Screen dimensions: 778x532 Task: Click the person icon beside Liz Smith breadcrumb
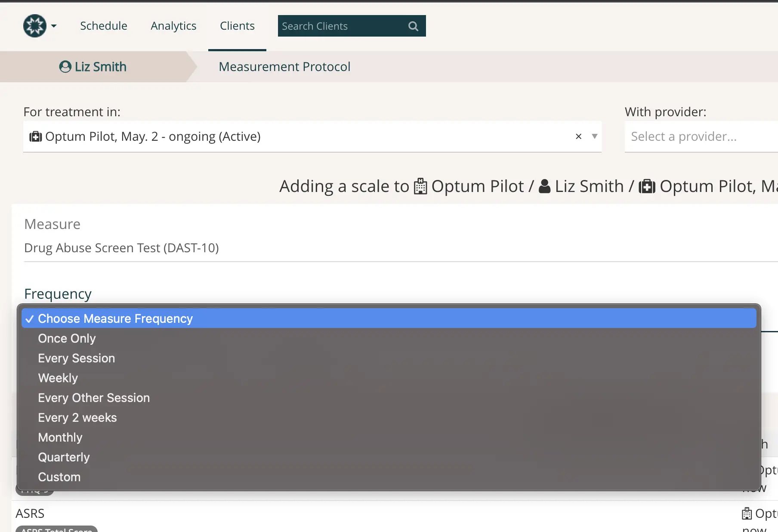[65, 67]
